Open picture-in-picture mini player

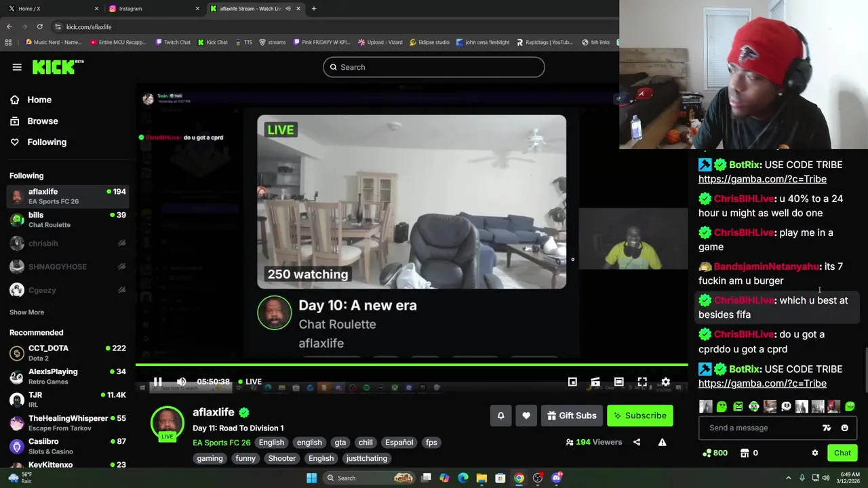tap(572, 382)
